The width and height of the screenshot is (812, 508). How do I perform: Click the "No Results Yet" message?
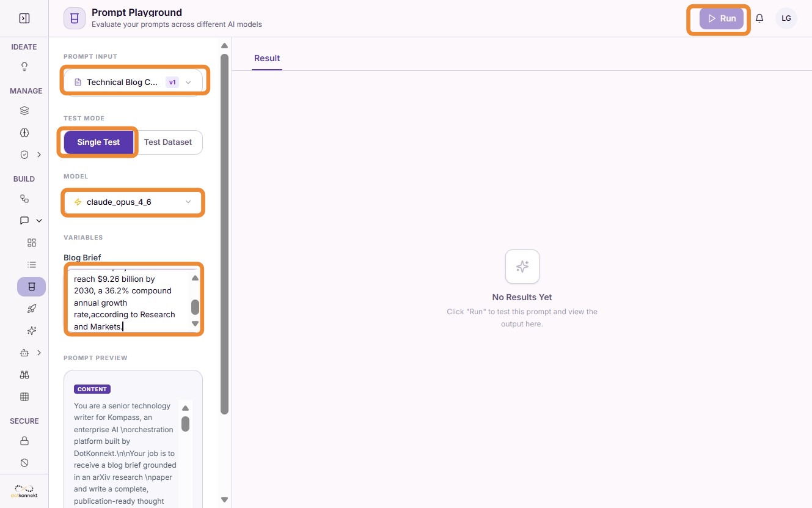pyautogui.click(x=522, y=297)
